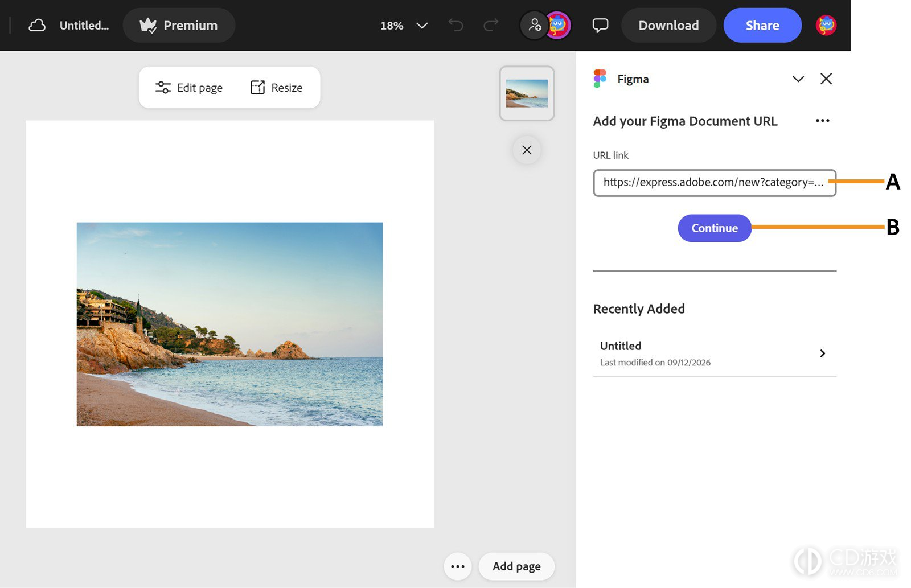Click the Download button
911x588 pixels.
coord(668,26)
